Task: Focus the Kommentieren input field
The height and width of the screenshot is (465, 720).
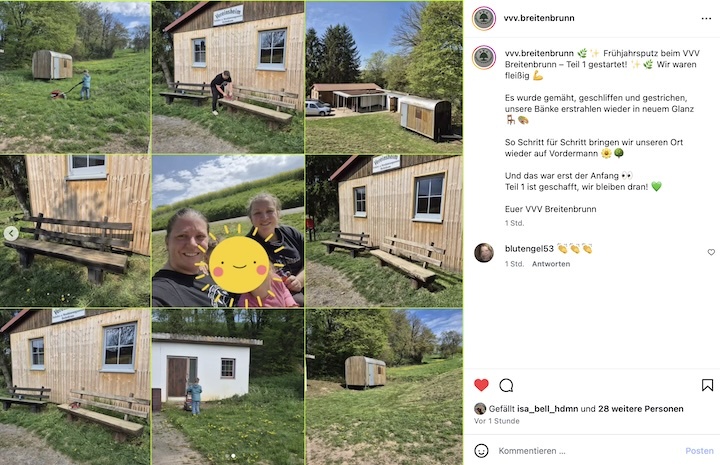Action: [x=588, y=451]
